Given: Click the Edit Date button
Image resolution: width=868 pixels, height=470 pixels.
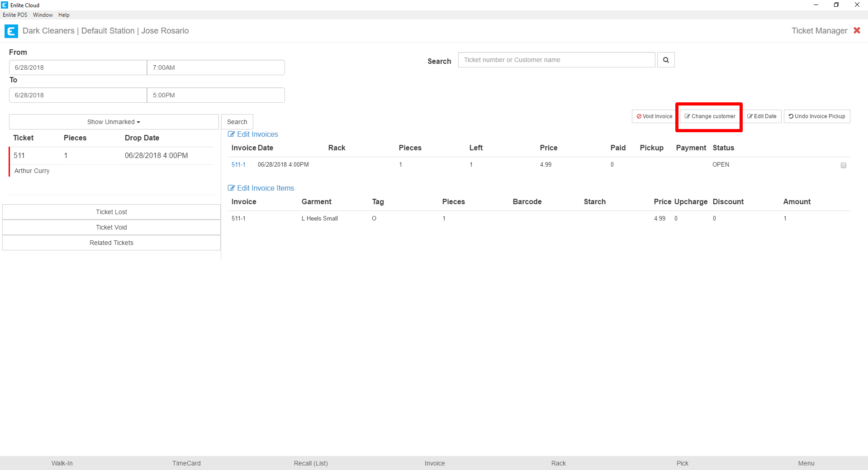Looking at the screenshot, I should coord(762,116).
